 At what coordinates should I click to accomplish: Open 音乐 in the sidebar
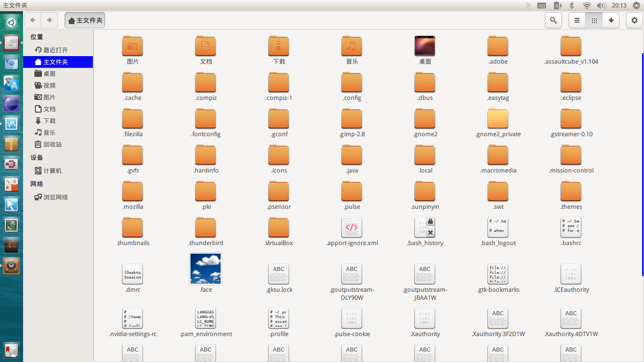58,132
